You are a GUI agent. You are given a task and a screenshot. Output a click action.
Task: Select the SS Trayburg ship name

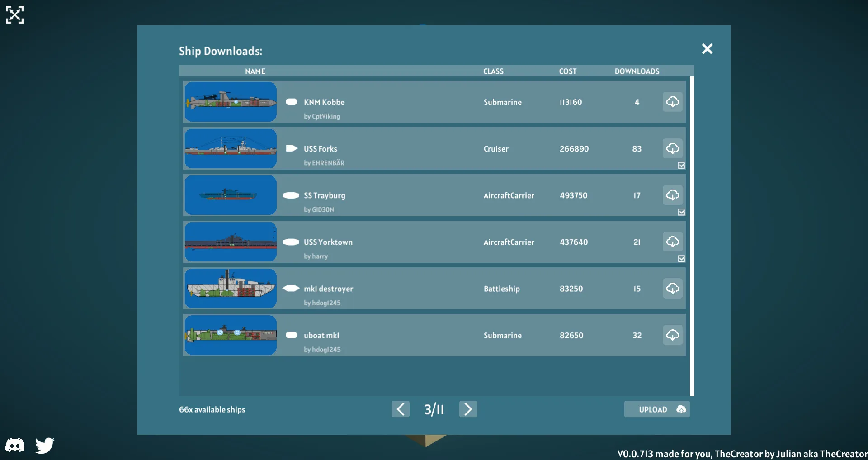(325, 195)
